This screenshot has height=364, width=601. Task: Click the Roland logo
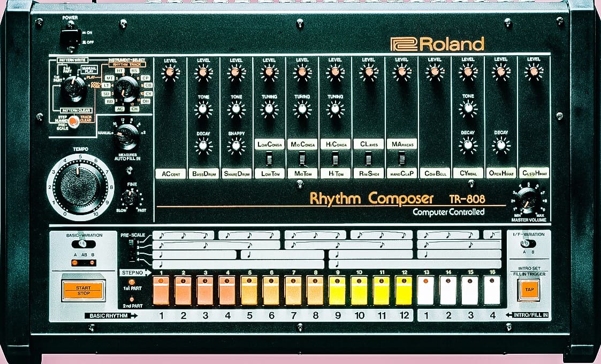click(x=437, y=44)
